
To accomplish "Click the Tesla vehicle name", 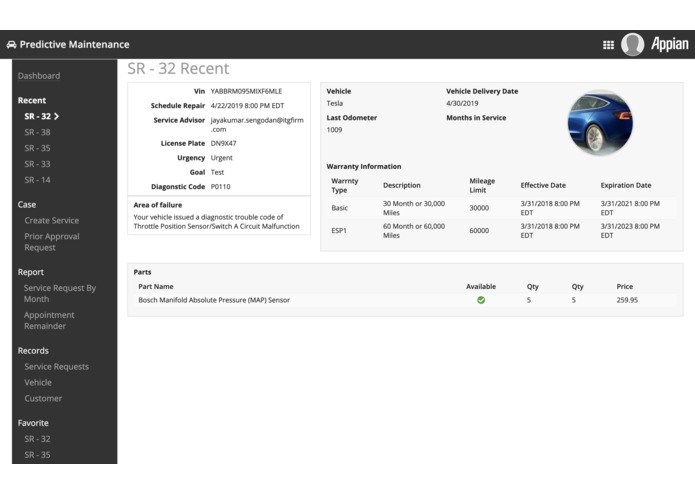I will tap(335, 104).
